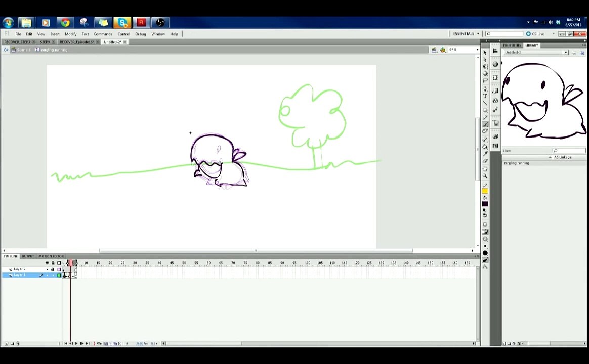The height and width of the screenshot is (364, 589).
Task: Pin the current library icon
Action: (574, 53)
